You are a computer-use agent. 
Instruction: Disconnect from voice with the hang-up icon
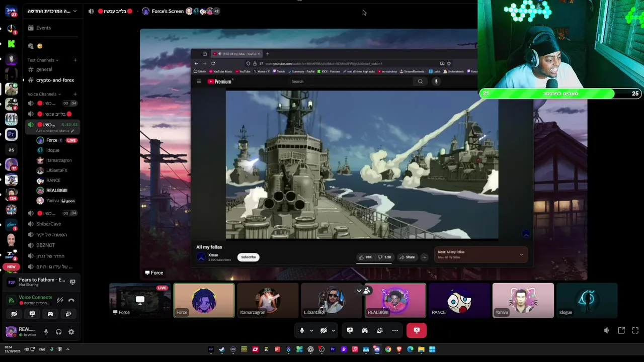coord(71,300)
